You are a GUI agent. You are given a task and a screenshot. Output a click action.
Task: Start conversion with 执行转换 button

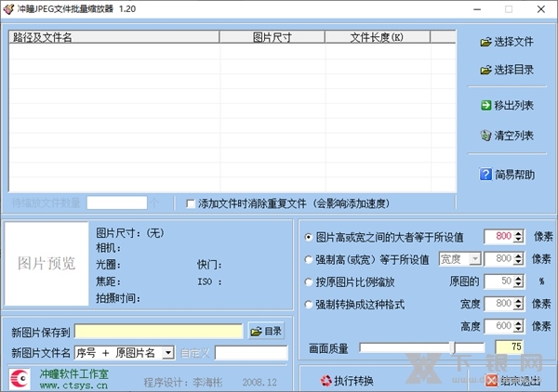click(347, 381)
